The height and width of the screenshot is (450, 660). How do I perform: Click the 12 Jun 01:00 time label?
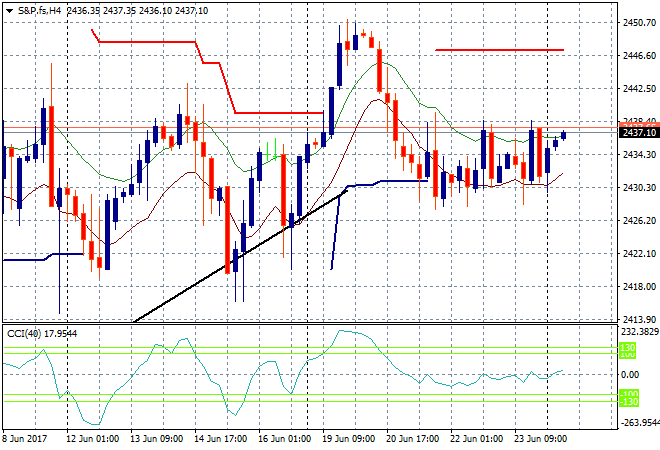[93, 439]
